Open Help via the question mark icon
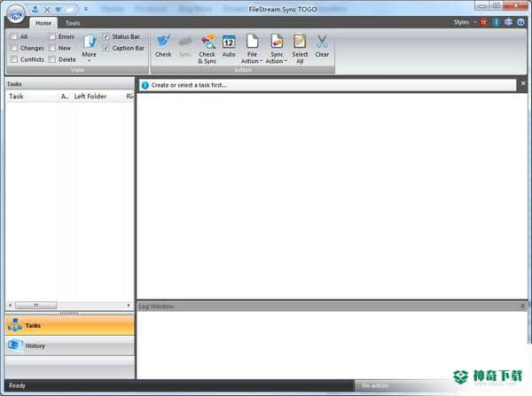This screenshot has height=396, width=532. (520, 23)
